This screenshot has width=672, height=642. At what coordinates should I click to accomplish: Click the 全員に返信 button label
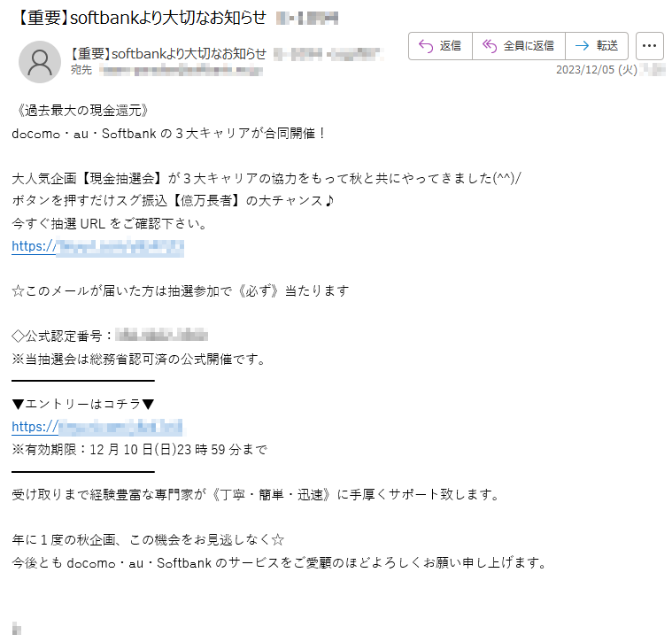coord(529,46)
